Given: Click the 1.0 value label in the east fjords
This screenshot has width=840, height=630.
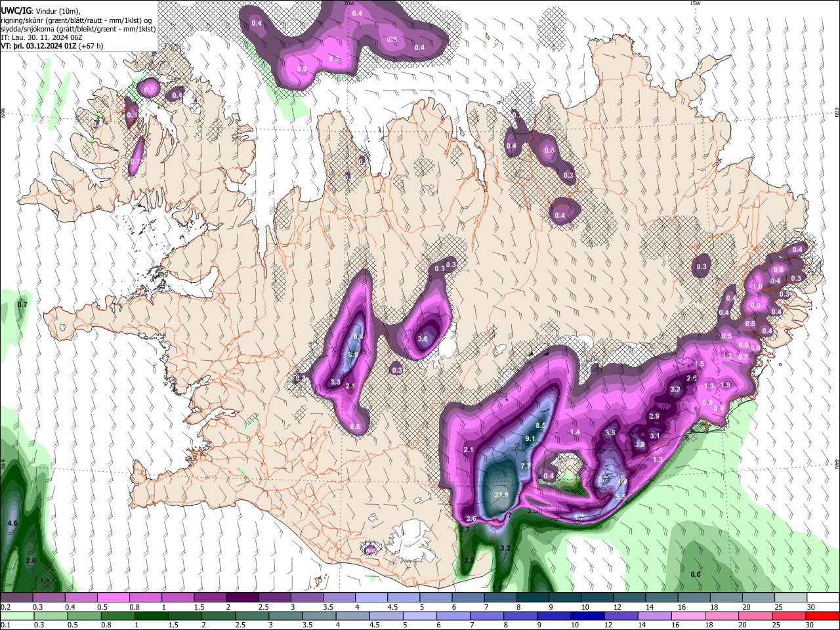Looking at the screenshot, I should click(757, 287).
